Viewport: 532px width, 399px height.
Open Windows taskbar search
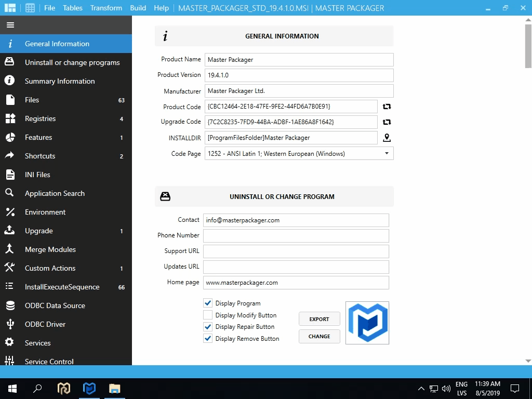tap(37, 389)
